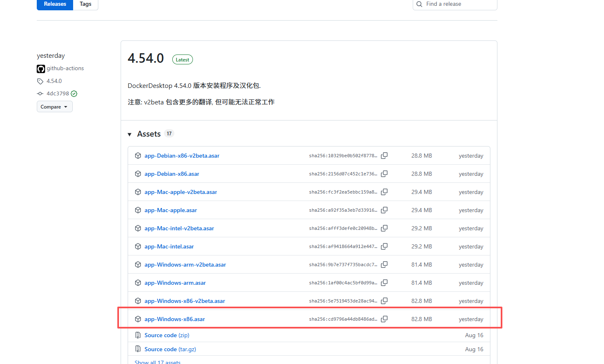Switch to the Tags tab
The width and height of the screenshot is (604, 364).
point(86,4)
